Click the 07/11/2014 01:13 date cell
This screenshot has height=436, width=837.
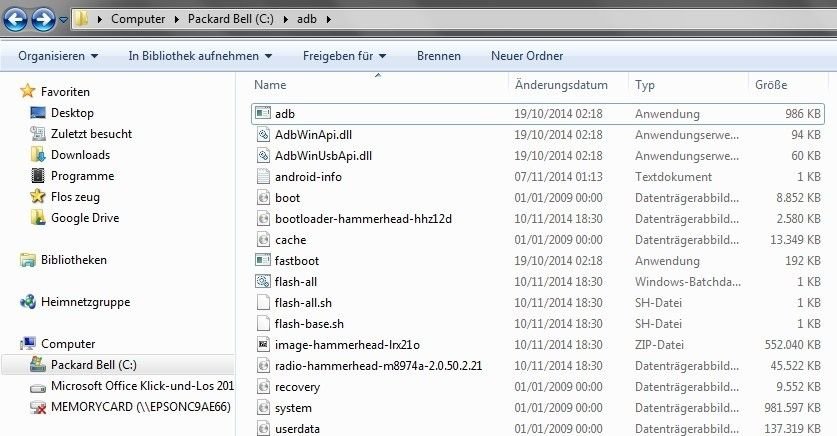point(558,177)
